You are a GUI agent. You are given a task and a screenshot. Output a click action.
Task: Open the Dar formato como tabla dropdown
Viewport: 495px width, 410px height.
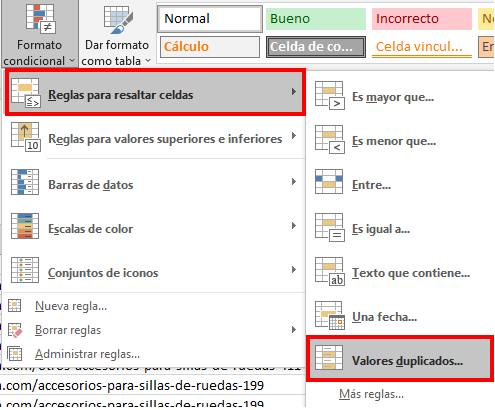(116, 34)
